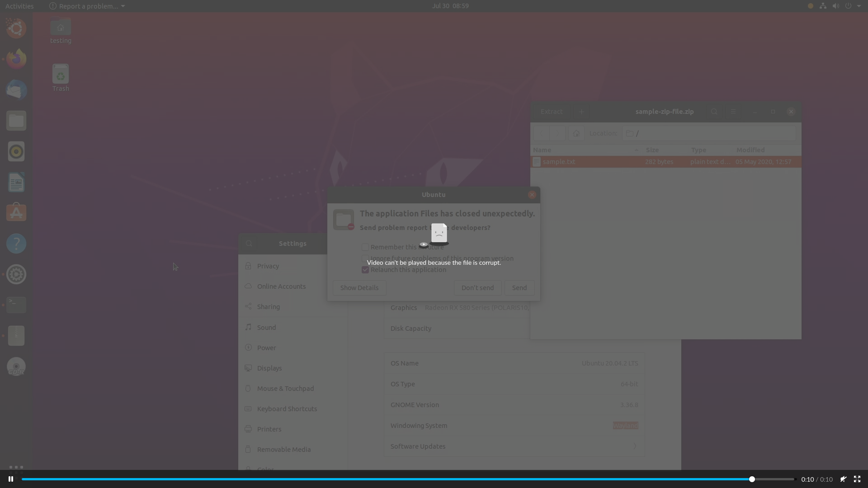Image resolution: width=868 pixels, height=488 pixels.
Task: Select Keyboard Shortcuts in Settings sidebar
Action: [293, 409]
